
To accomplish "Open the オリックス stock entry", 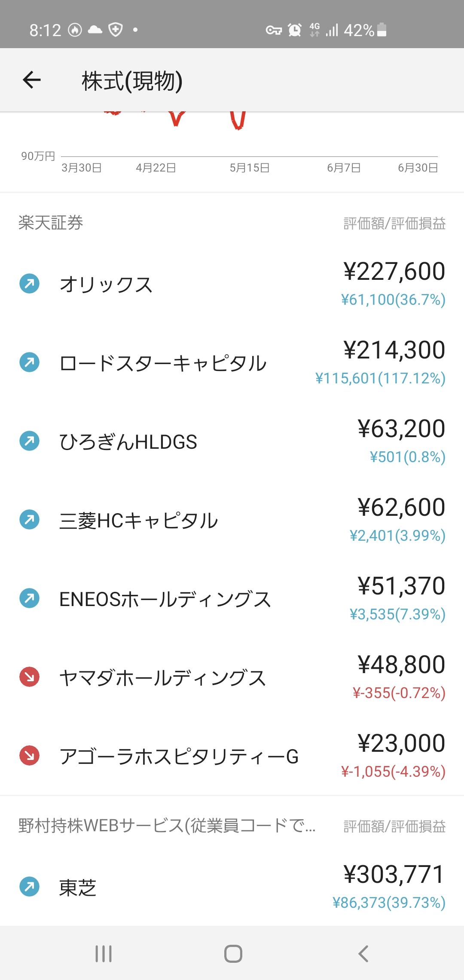I will (x=106, y=285).
